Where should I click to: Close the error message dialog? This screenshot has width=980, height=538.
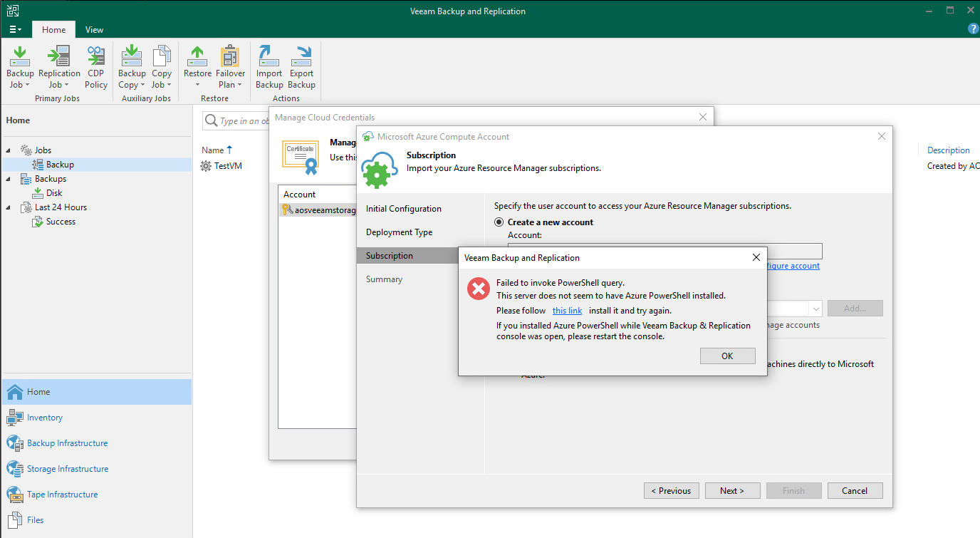click(756, 257)
